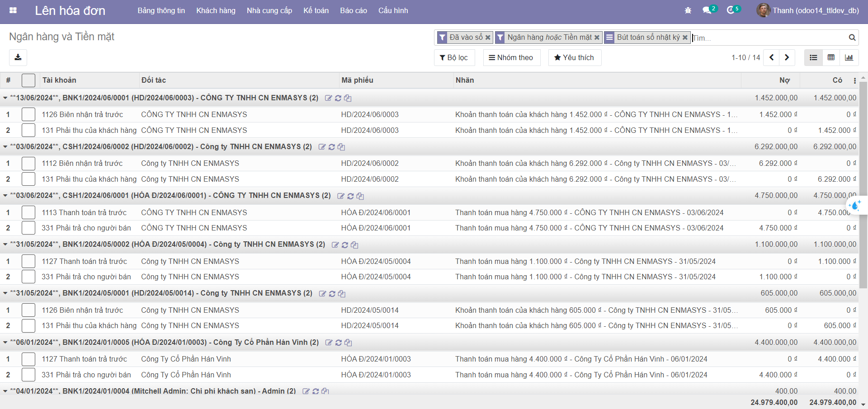Switch to the pivot table view

831,57
